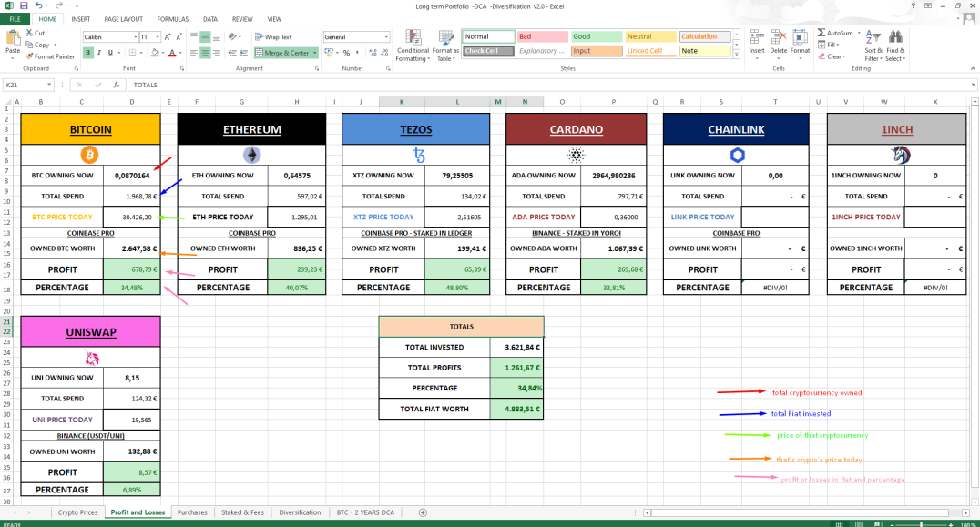Click the Cut scissors icon
Screen dimensions: 980x527
point(29,33)
